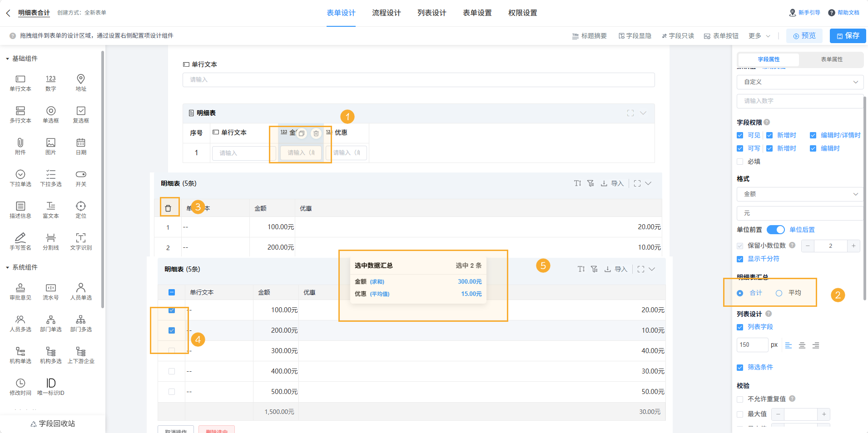The image size is (868, 433).
Task: Click the 150 column width field
Action: coord(752,345)
